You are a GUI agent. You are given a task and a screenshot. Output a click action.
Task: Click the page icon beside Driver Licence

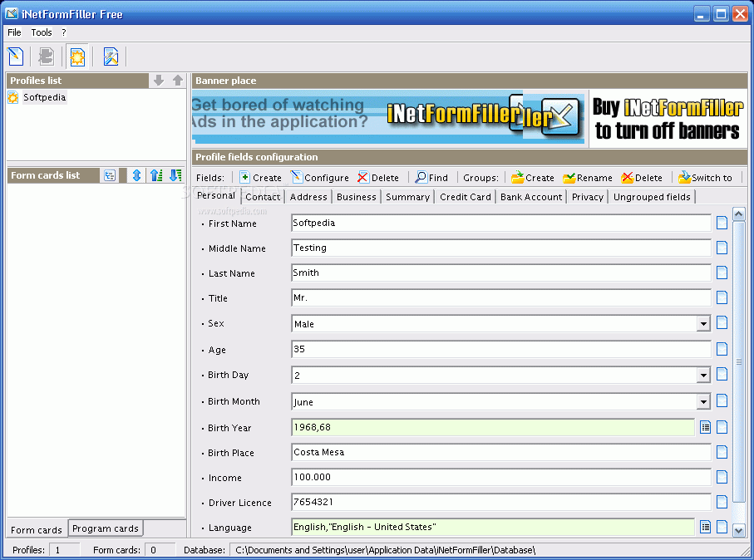[x=722, y=502]
